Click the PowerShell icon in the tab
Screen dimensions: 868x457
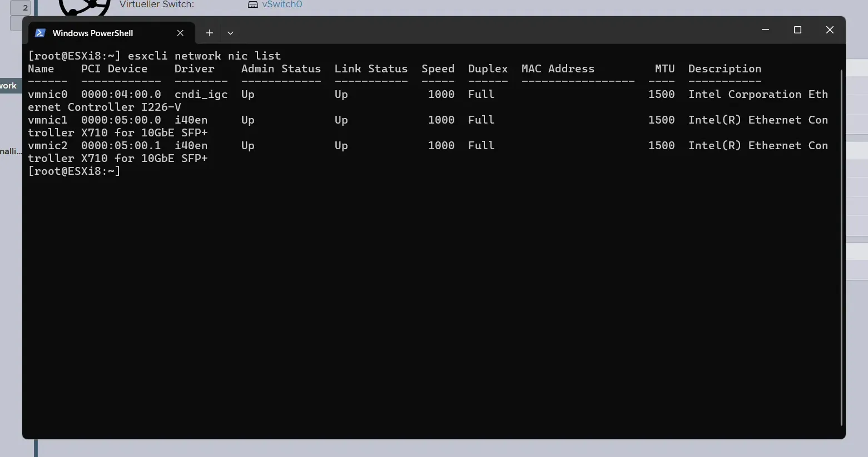point(40,33)
